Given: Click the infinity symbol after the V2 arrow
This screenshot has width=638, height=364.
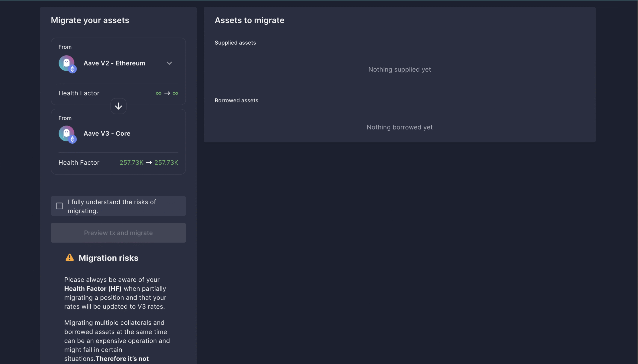Looking at the screenshot, I should [x=175, y=93].
